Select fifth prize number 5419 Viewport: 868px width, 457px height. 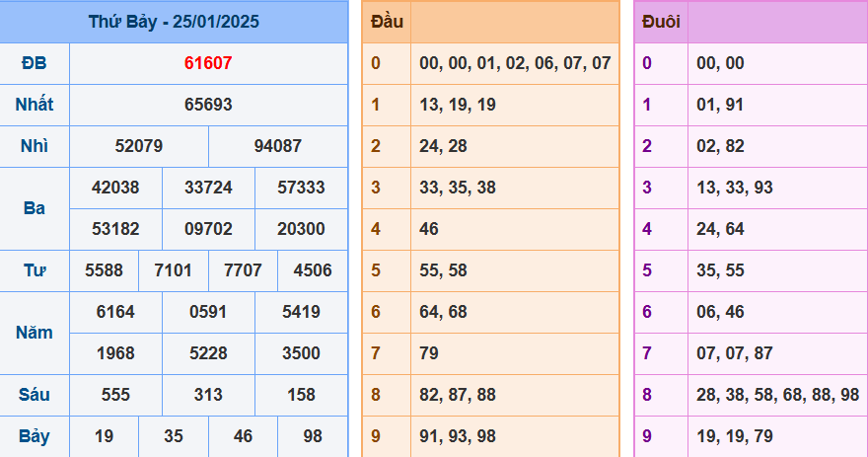tap(301, 312)
